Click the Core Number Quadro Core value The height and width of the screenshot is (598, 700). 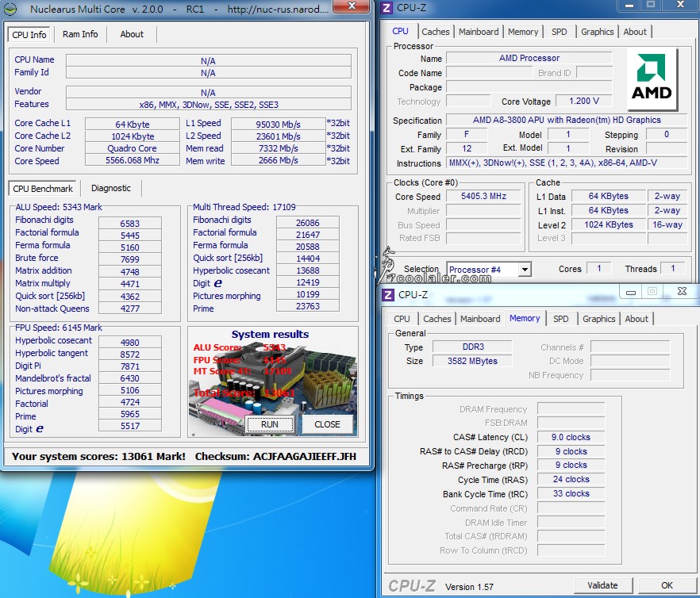[132, 148]
